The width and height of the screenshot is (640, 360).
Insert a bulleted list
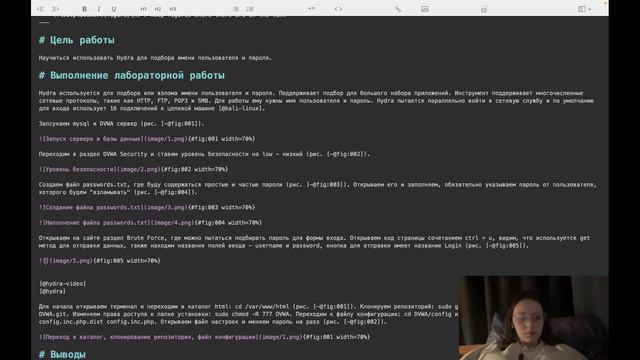click(236, 9)
